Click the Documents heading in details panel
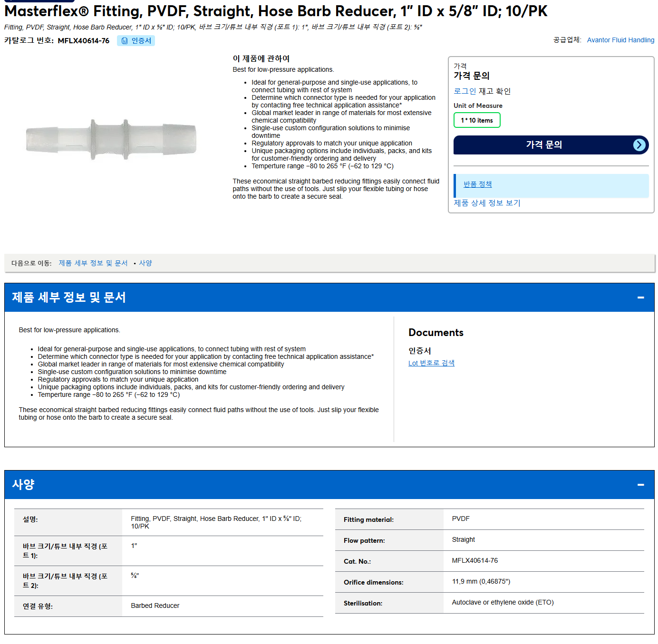 click(435, 333)
